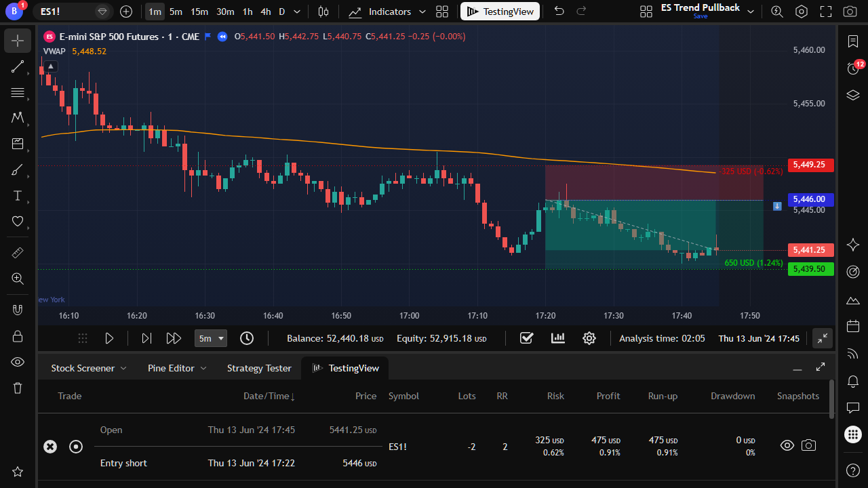This screenshot has height=488, width=868.
Task: Select the 15m timeframe
Action: click(x=199, y=12)
